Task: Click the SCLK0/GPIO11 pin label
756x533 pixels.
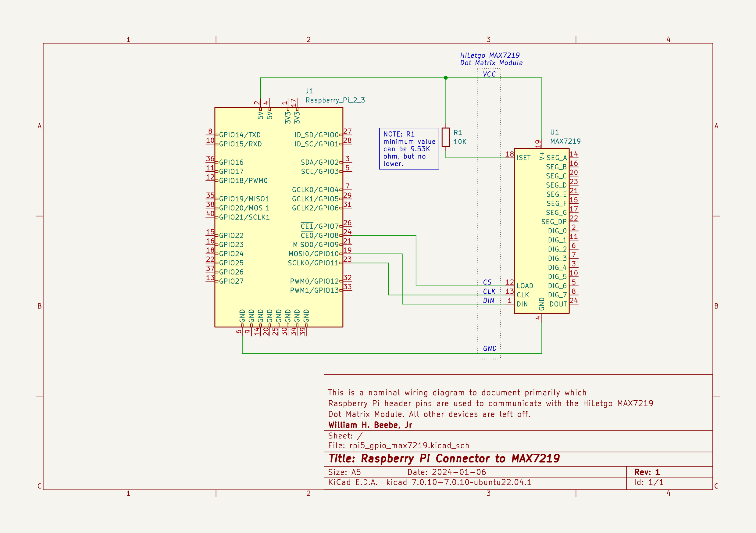Action: (313, 263)
